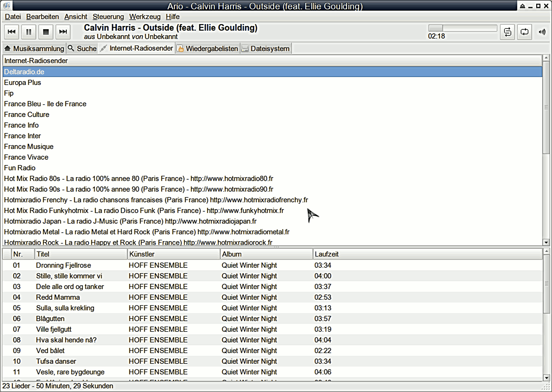
Task: Click the radio list scrollbar down arrow
Action: pyautogui.click(x=546, y=242)
